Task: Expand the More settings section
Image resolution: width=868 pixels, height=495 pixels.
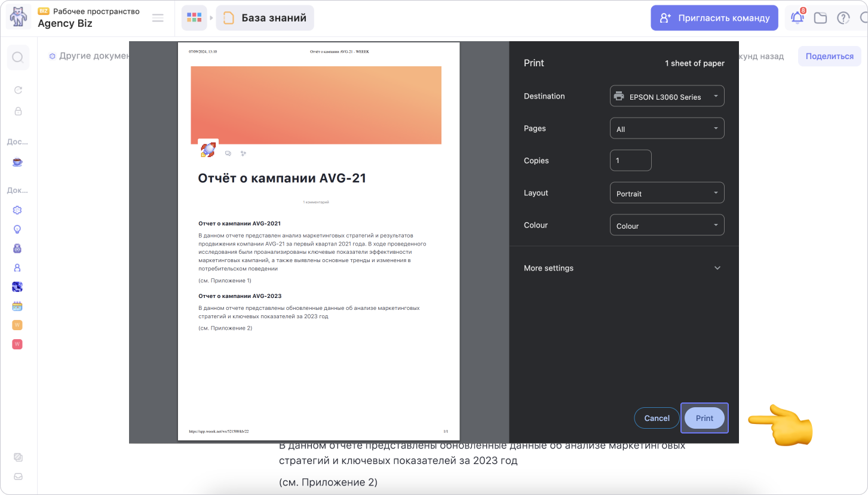Action: (x=623, y=268)
